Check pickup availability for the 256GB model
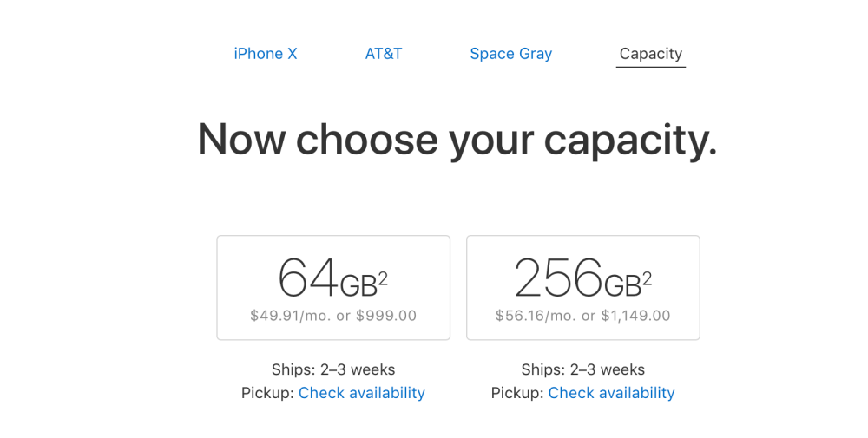Image resolution: width=868 pixels, height=438 pixels. click(x=611, y=393)
